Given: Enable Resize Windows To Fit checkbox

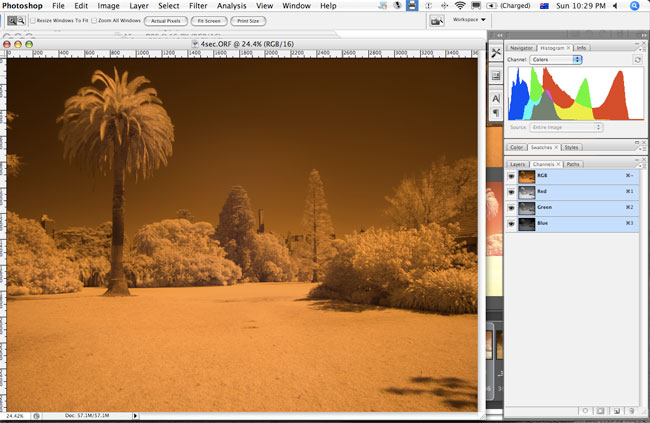Looking at the screenshot, I should [33, 20].
